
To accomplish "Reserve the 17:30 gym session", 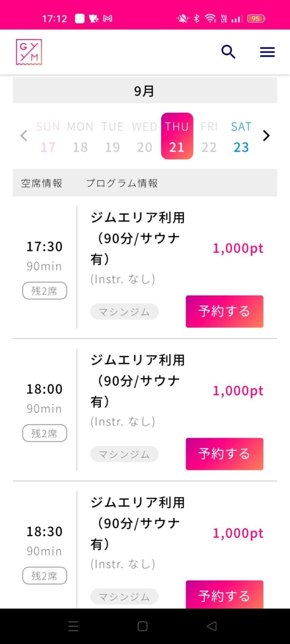I will click(x=224, y=311).
